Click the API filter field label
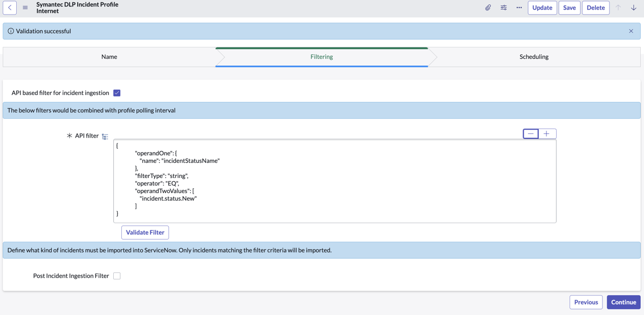 coord(87,136)
